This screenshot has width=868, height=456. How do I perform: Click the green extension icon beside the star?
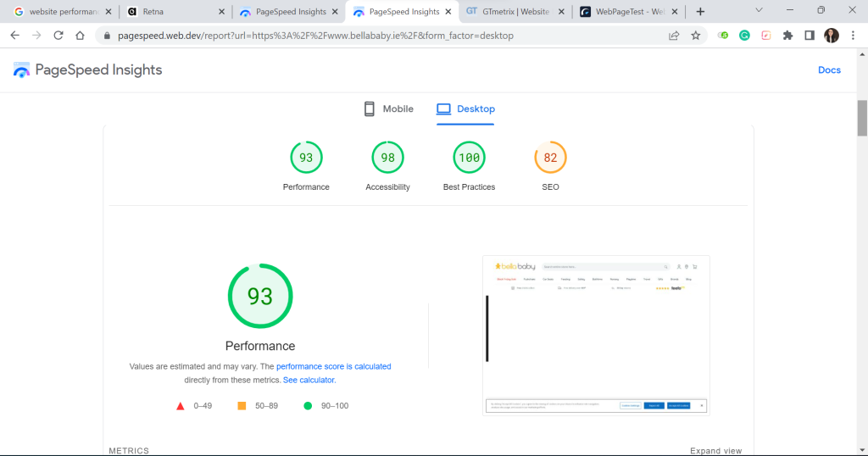(723, 36)
